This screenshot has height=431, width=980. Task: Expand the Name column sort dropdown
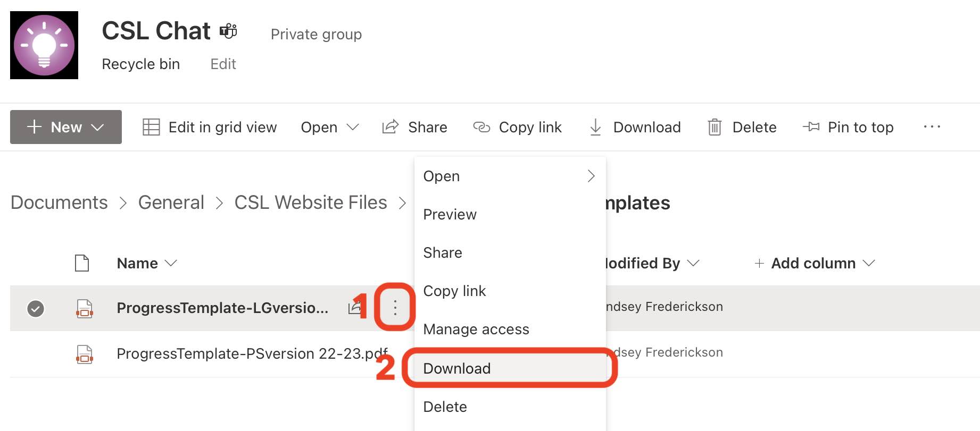[171, 263]
